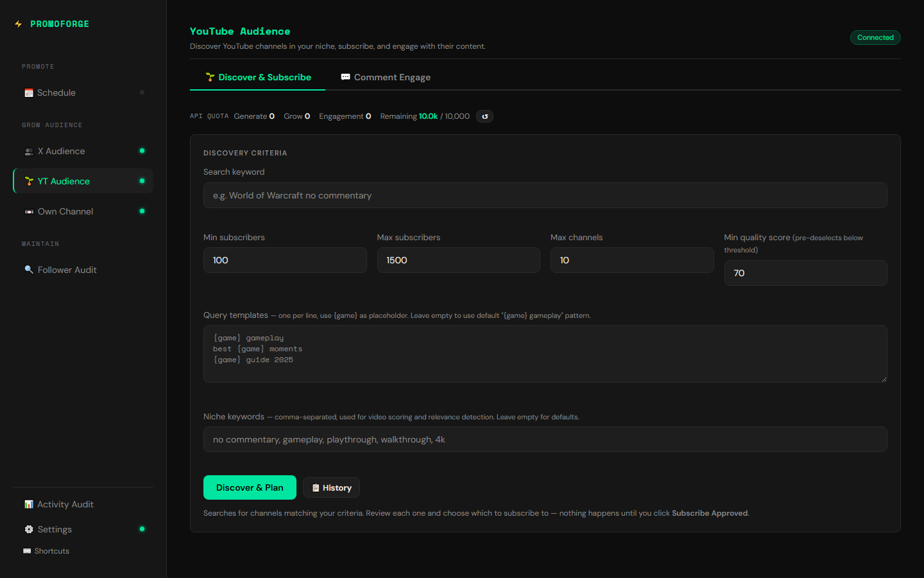Click the Schedule calendar icon
Image resolution: width=924 pixels, height=578 pixels.
click(29, 93)
